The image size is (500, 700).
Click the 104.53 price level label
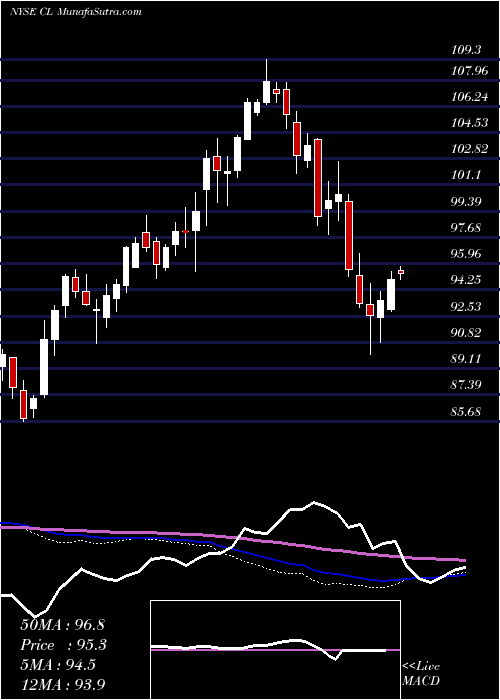[470, 123]
